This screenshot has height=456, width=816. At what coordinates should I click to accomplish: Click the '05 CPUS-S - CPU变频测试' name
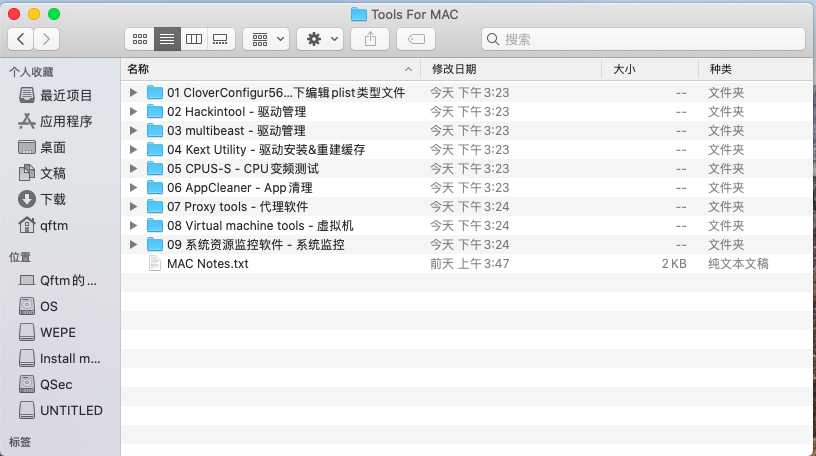[243, 169]
